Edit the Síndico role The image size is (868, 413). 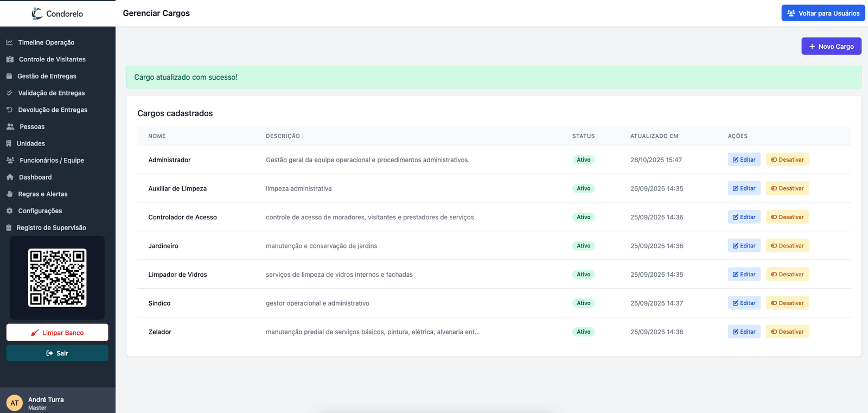click(x=744, y=303)
